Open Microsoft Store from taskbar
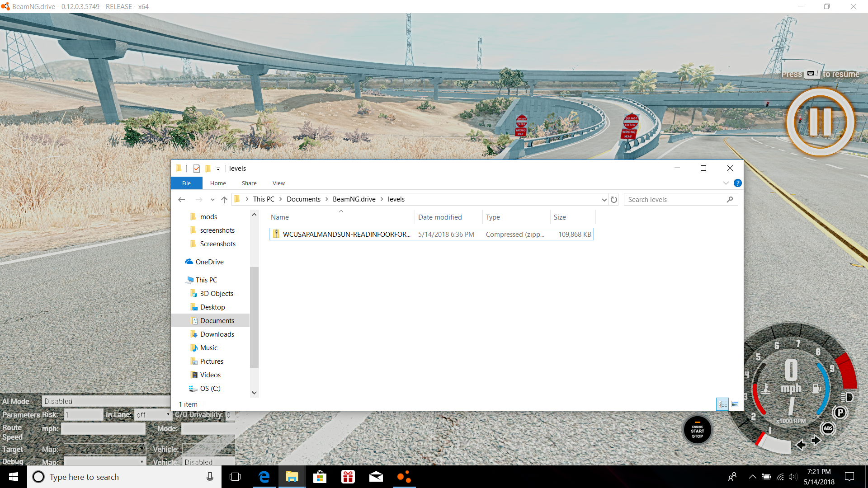The image size is (868, 488). click(320, 477)
